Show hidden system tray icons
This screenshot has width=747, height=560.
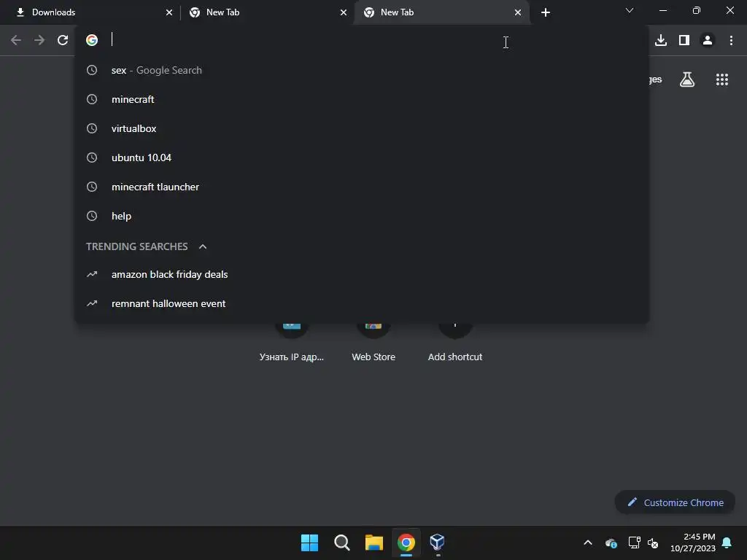tap(588, 542)
